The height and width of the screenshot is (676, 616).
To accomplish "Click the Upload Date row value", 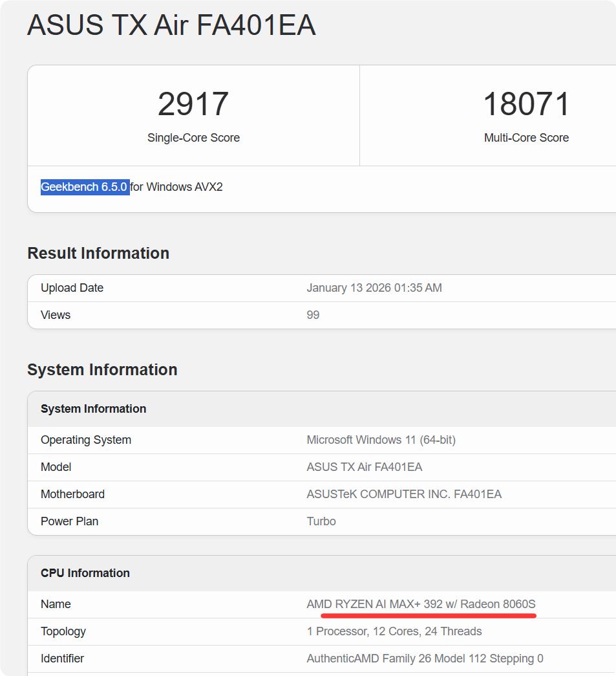I will coord(374,287).
